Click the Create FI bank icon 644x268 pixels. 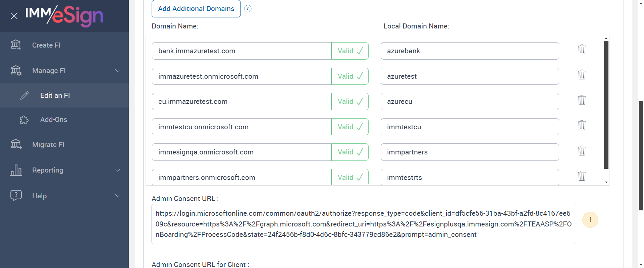point(16,45)
